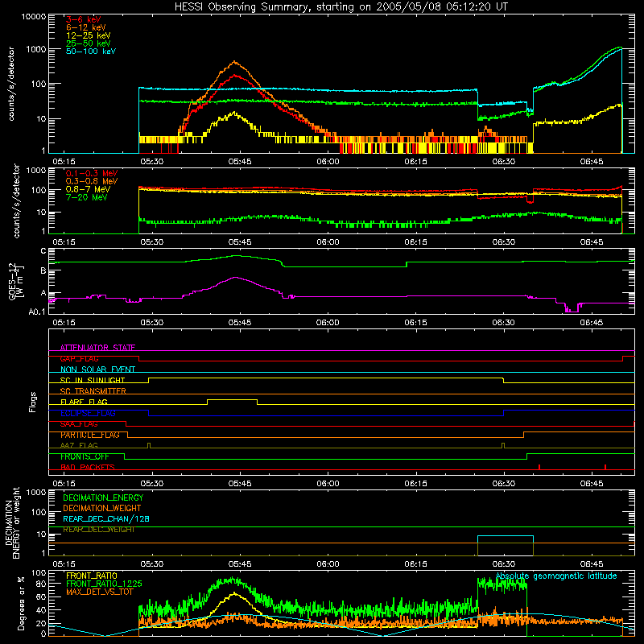Pick the FRONTS_OFF flag label
The width and height of the screenshot is (644, 644).
tap(85, 456)
